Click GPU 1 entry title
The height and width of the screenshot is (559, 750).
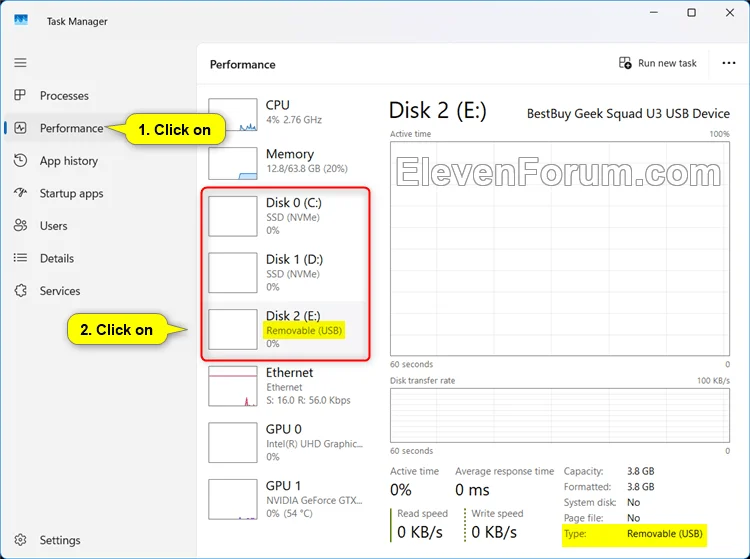coord(283,485)
